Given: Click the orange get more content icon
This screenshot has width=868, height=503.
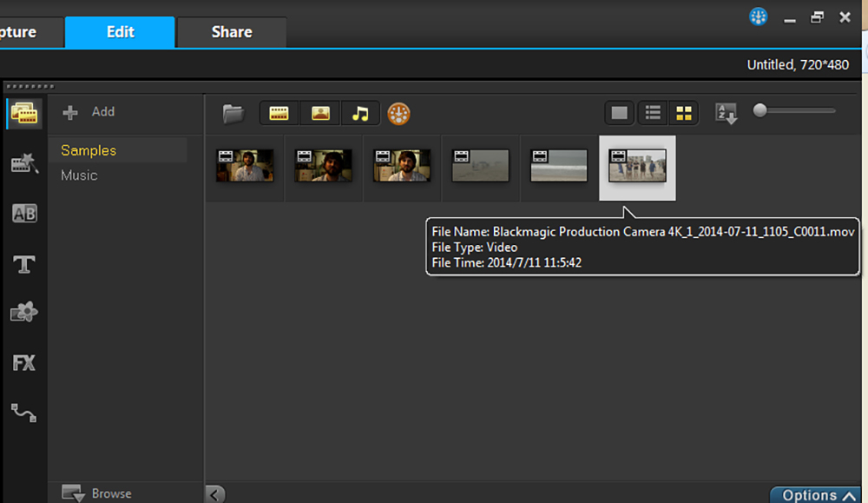Looking at the screenshot, I should click(x=398, y=114).
